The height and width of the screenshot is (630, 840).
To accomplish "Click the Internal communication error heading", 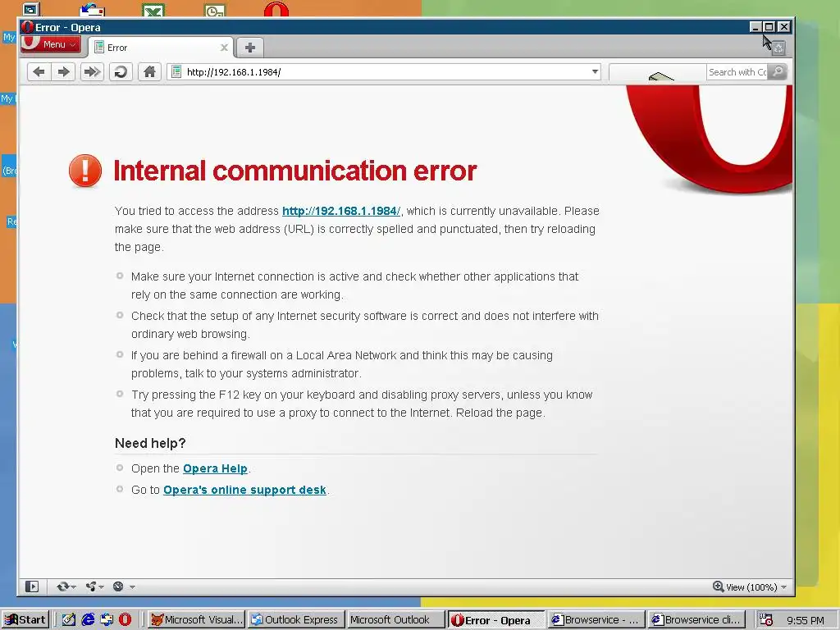I will point(295,171).
